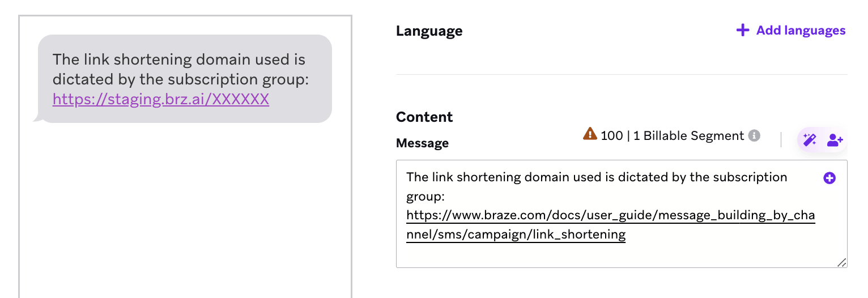Click the orange warning triangle icon

tap(590, 134)
